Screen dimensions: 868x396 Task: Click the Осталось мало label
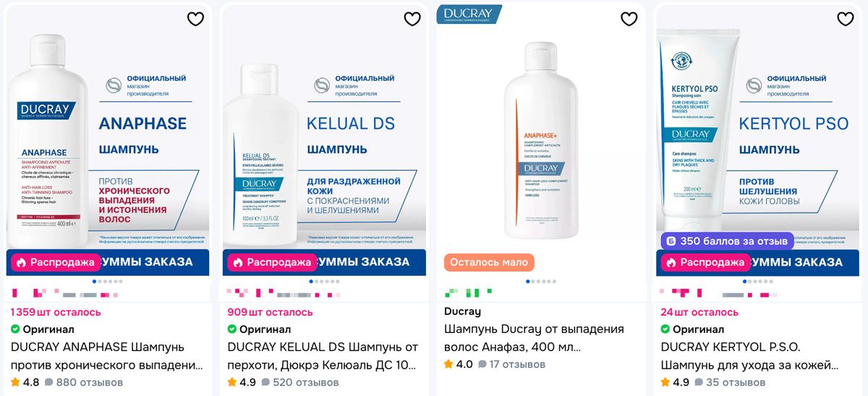489,262
